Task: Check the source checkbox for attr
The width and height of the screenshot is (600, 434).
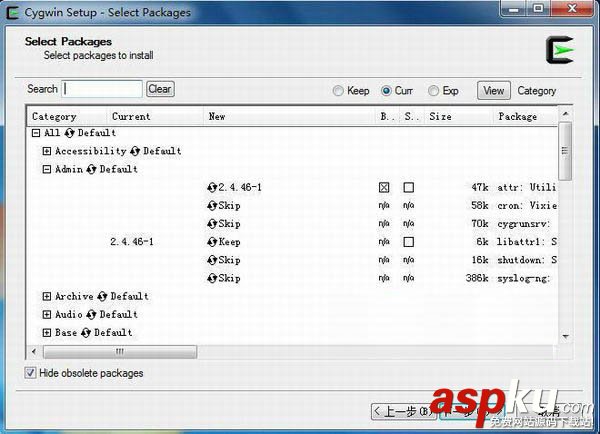Action: tap(409, 188)
